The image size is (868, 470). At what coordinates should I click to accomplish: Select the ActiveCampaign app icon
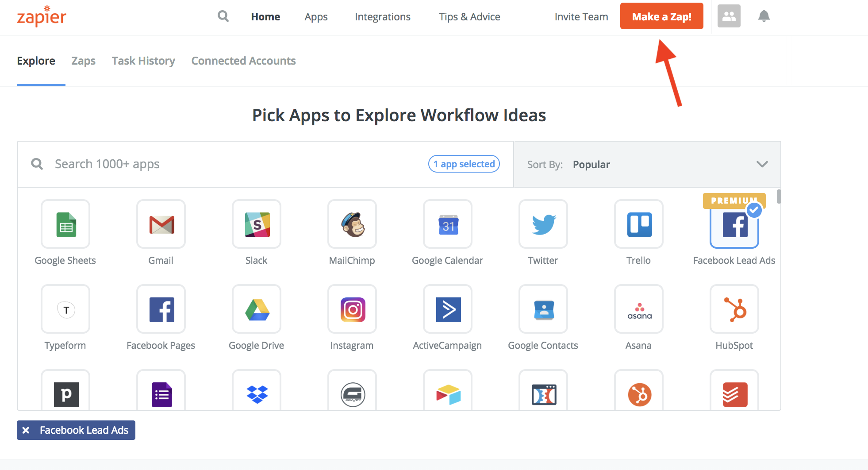(448, 309)
